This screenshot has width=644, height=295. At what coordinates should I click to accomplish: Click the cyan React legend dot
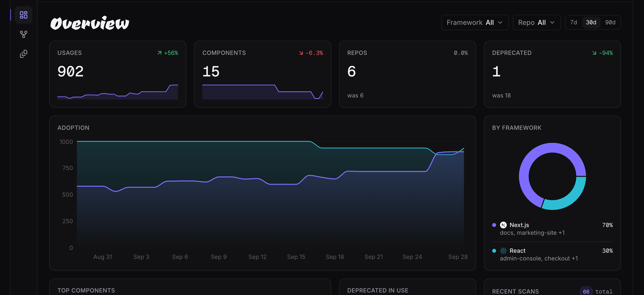click(x=494, y=250)
